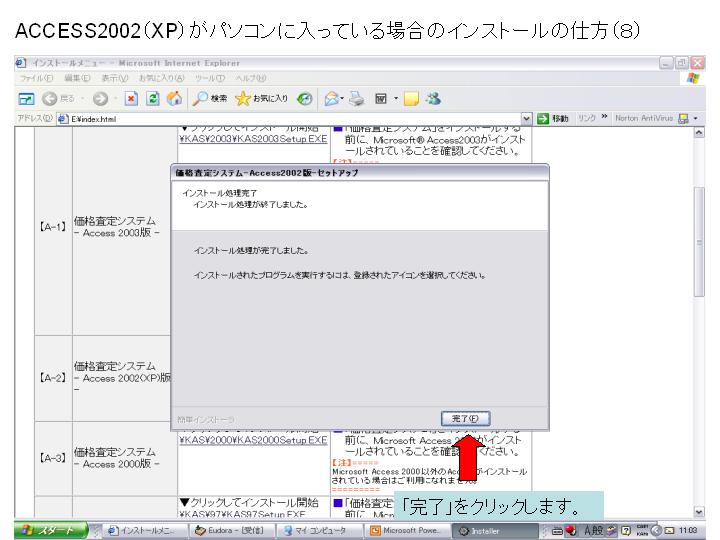Click the Refresh icon in the IE toolbar
The width and height of the screenshot is (720, 540).
click(x=153, y=99)
